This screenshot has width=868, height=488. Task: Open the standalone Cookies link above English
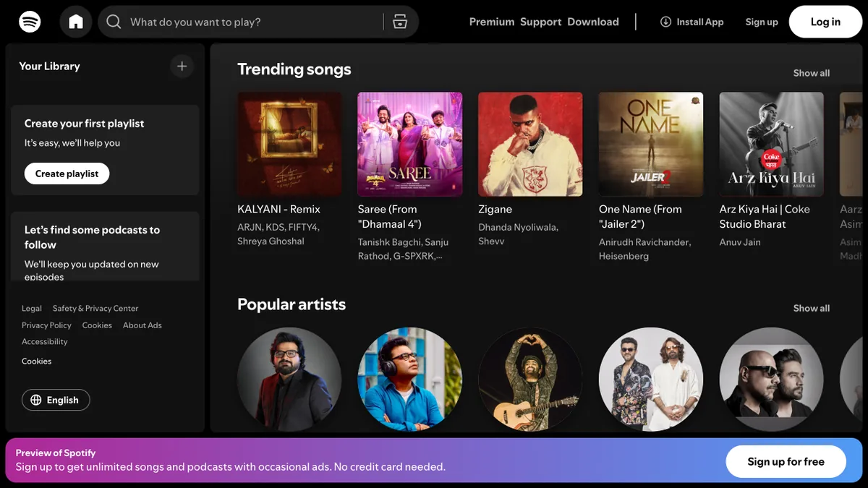(x=37, y=361)
